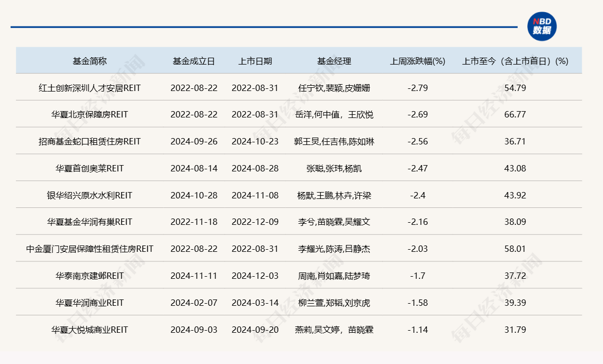
Task: Select listing date 2024-10-23
Action: pyautogui.click(x=255, y=141)
